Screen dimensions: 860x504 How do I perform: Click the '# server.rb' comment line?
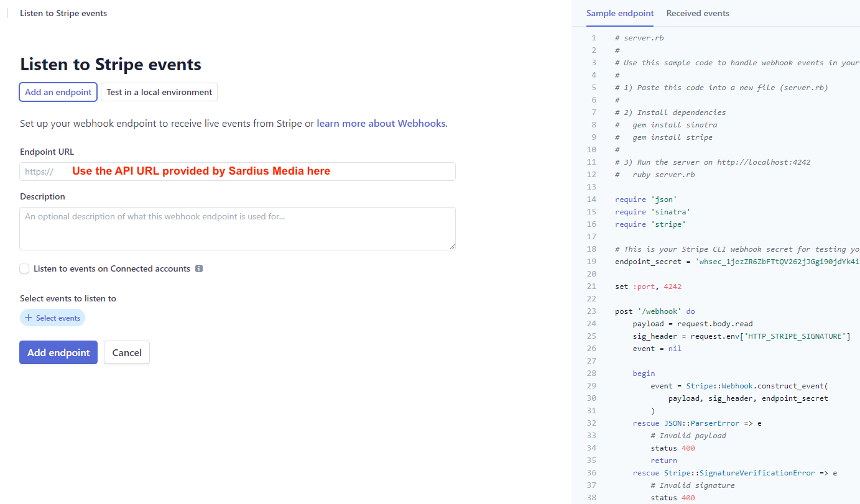[x=639, y=38]
